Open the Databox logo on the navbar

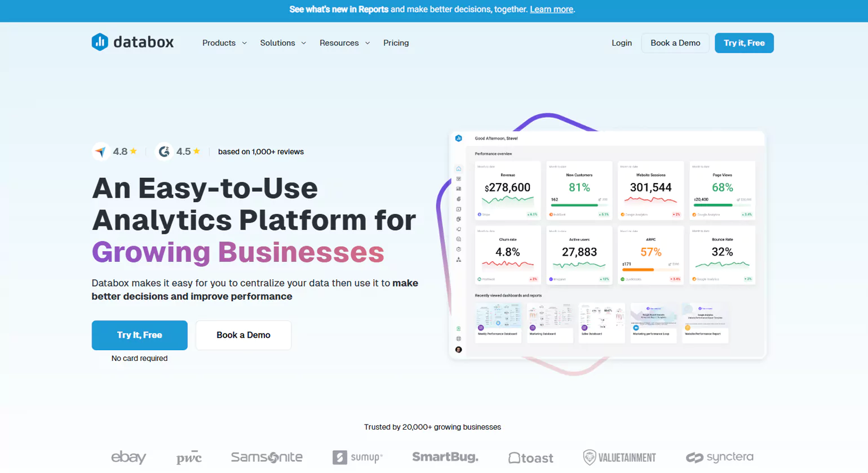[132, 42]
